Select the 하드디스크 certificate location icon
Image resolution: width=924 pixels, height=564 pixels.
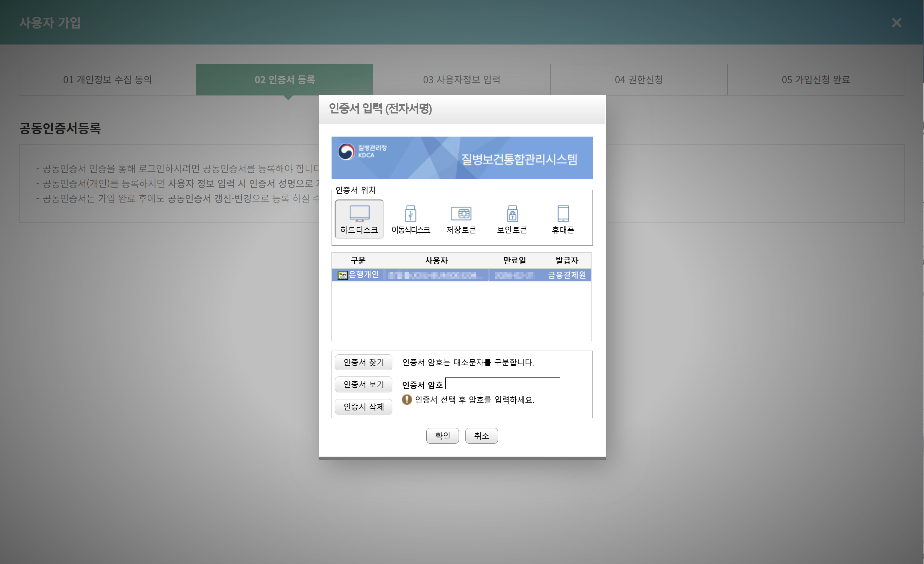[x=359, y=218]
